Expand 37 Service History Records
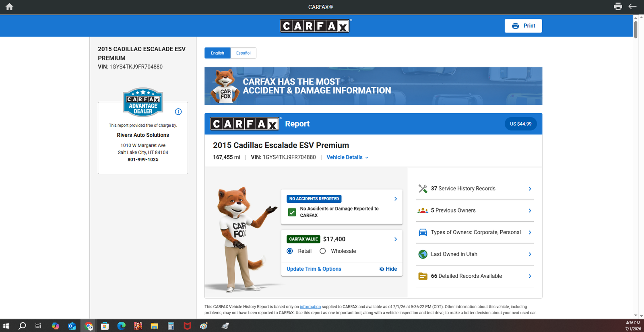The width and height of the screenshot is (644, 332). pos(475,189)
